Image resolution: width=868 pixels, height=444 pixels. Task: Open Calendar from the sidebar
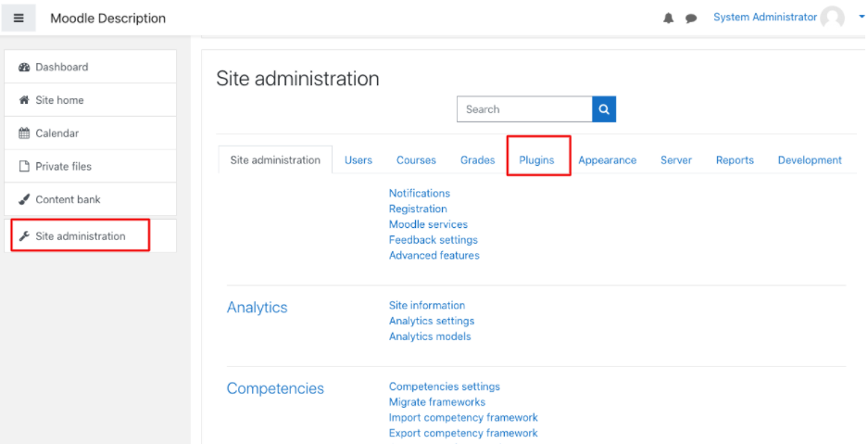tap(90, 133)
